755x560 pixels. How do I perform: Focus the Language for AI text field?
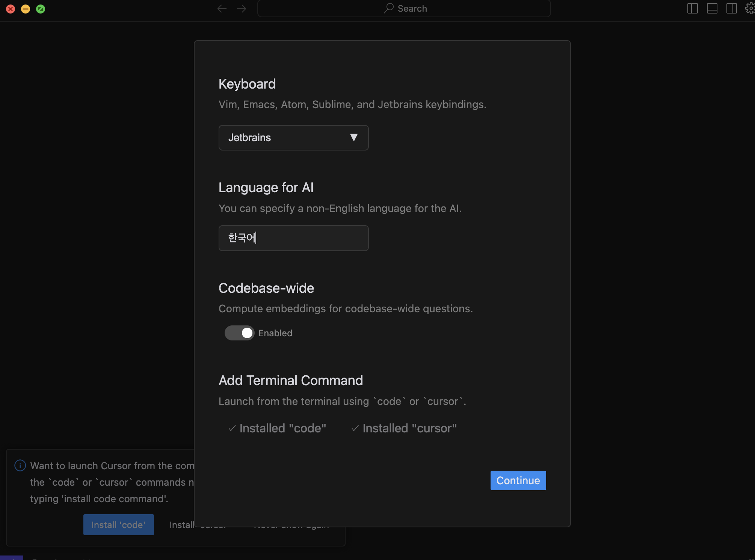coord(293,238)
